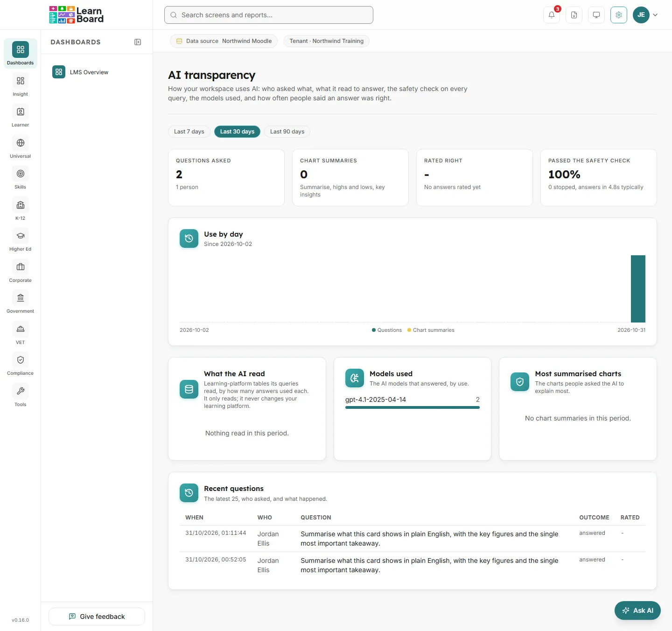Open the Insight sidebar section

21,85
